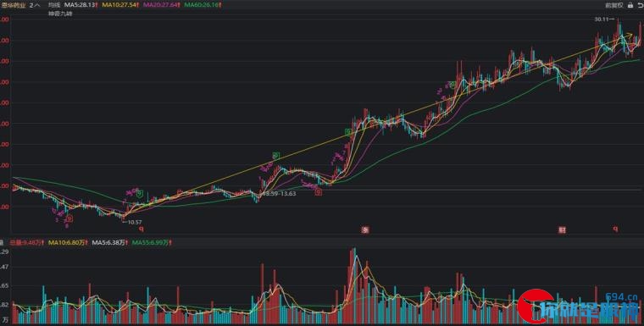This screenshot has height=326, width=644.
Task: Click the volume MA5:6.38万 label
Action: (109, 243)
